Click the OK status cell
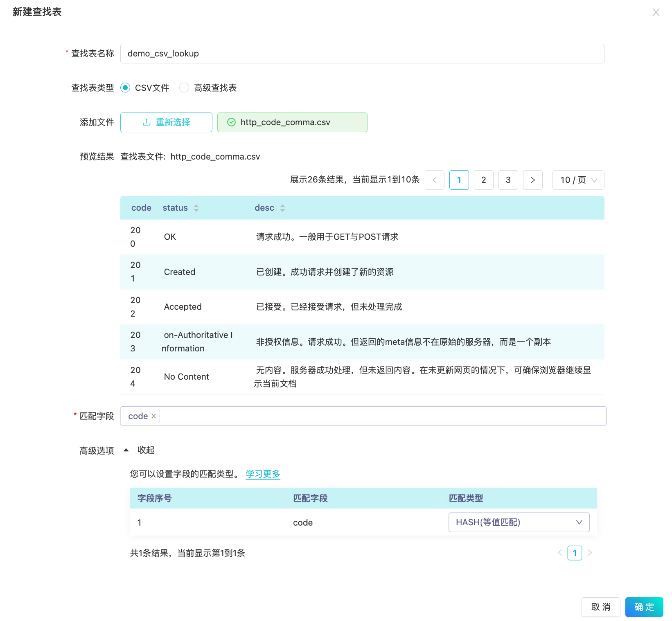672x621 pixels. (170, 237)
